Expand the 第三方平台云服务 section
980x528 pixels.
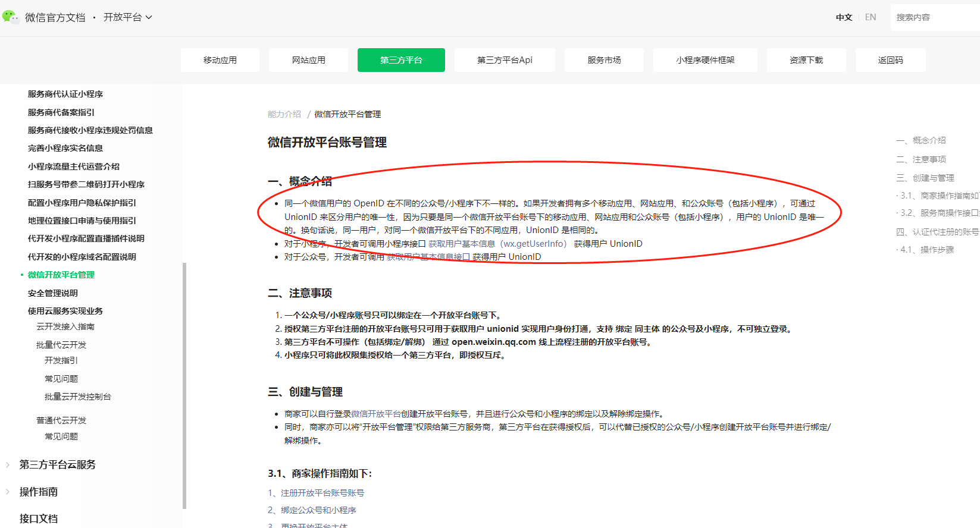[57, 464]
